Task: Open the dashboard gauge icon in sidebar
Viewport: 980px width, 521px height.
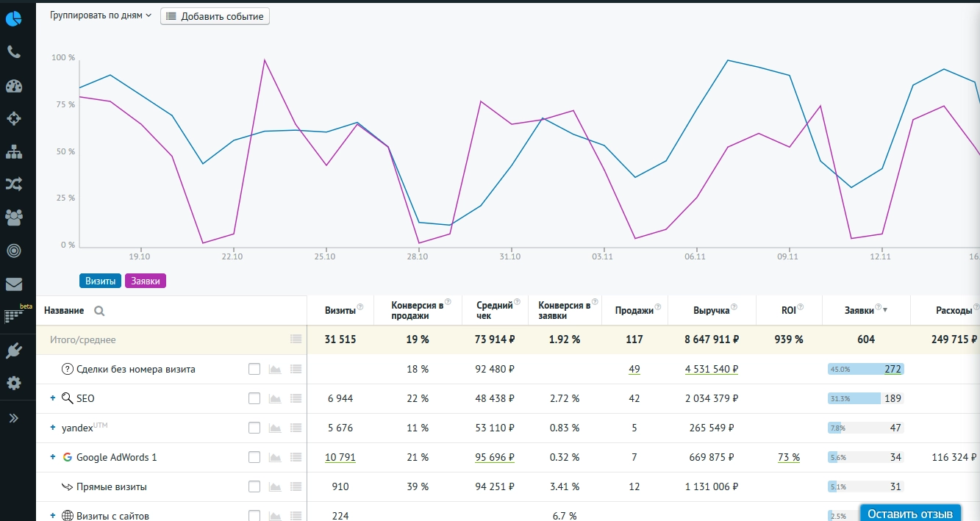Action: pyautogui.click(x=13, y=85)
